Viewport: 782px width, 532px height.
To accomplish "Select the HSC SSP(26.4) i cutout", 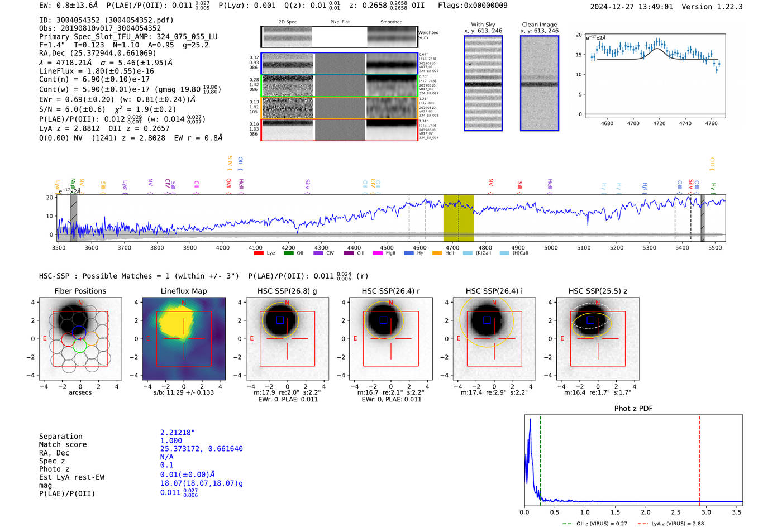I will 494,338.
